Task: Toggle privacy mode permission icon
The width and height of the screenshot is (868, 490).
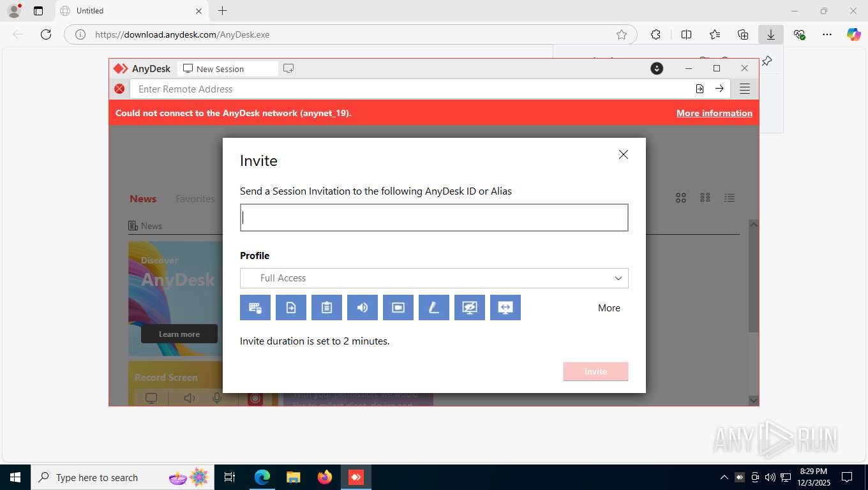Action: [470, 308]
